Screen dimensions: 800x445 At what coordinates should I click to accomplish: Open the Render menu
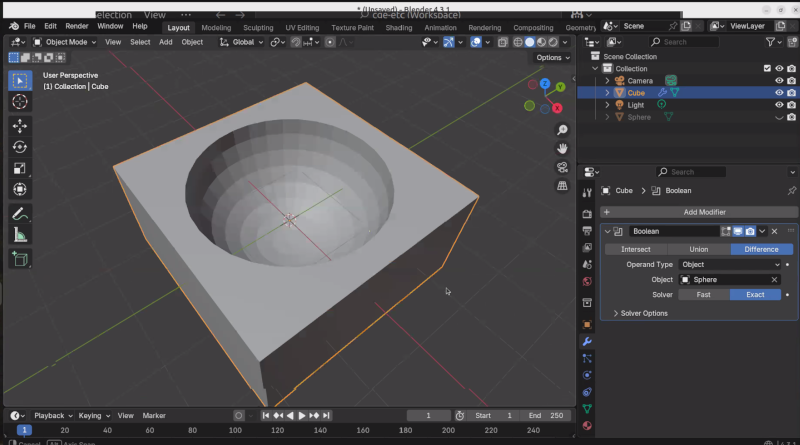coord(77,26)
